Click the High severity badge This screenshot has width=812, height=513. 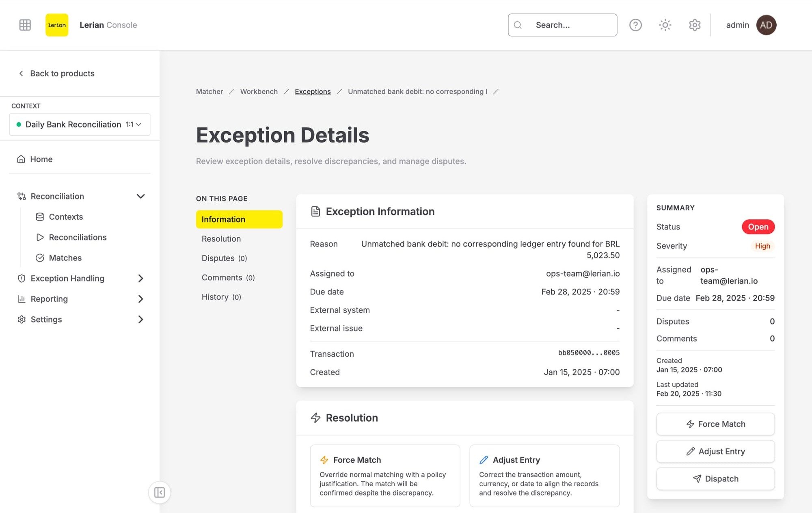click(x=762, y=246)
